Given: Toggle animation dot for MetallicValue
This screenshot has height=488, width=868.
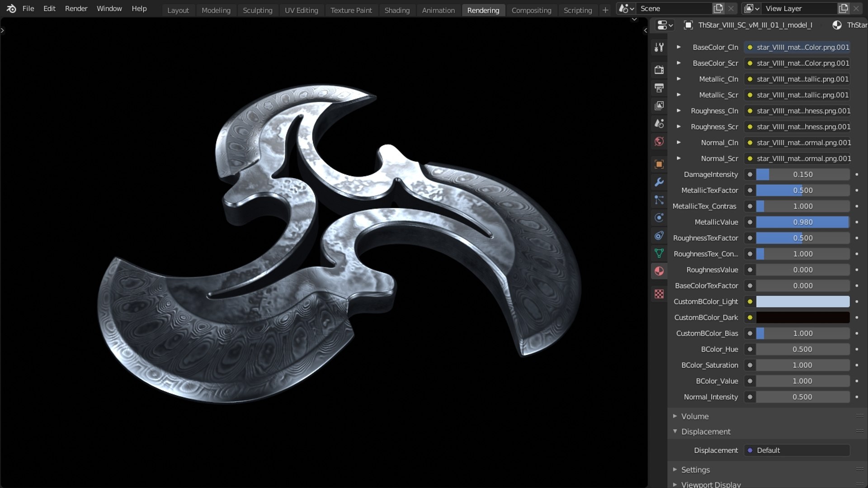Looking at the screenshot, I should [x=857, y=222].
